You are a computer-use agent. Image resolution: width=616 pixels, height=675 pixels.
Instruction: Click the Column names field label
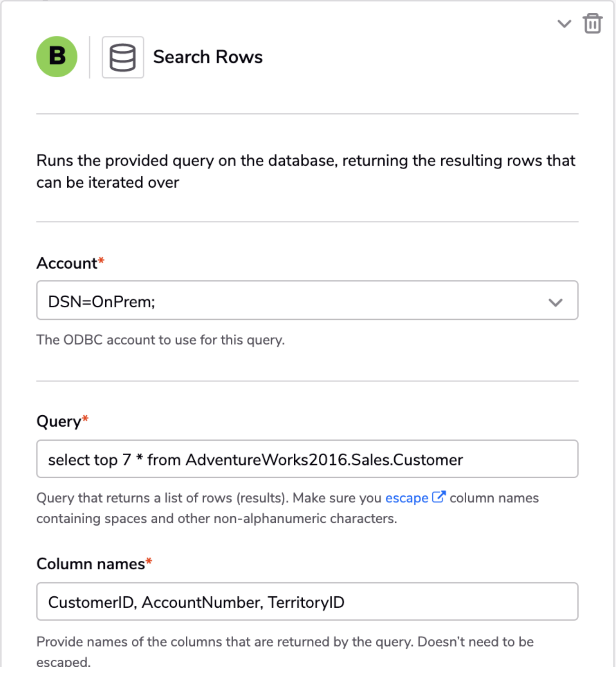(94, 564)
